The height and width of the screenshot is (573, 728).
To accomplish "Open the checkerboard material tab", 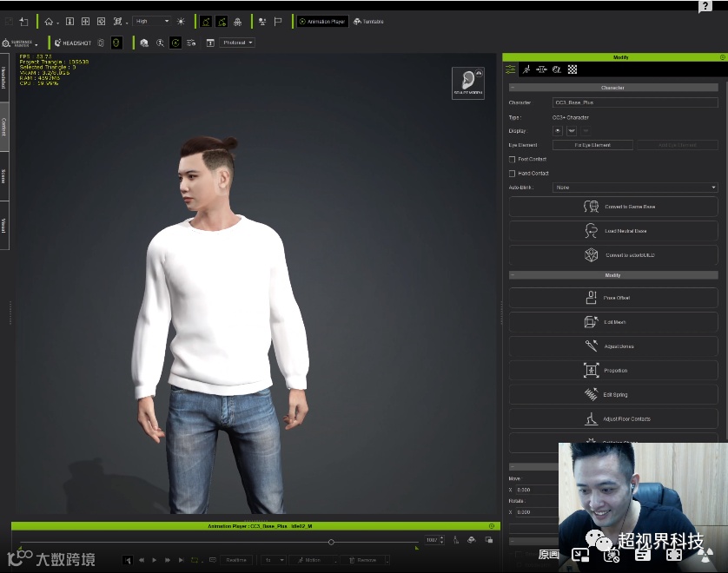I will point(572,69).
